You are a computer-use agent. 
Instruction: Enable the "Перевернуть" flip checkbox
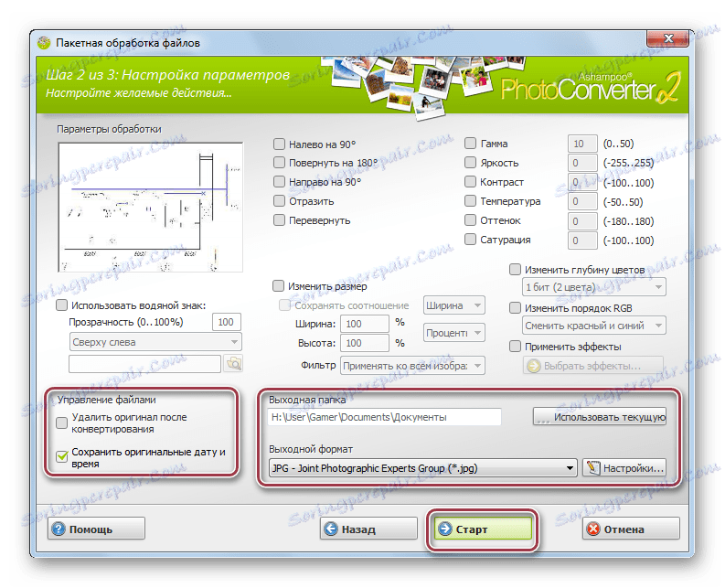tap(279, 219)
